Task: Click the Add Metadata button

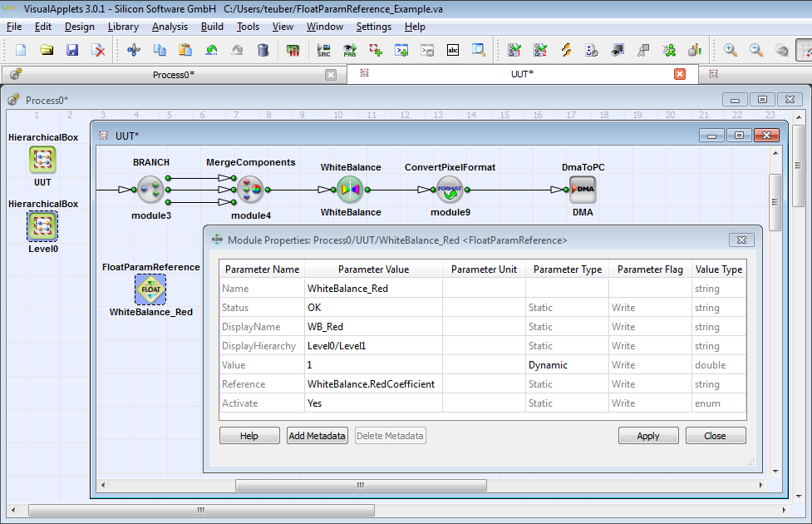Action: [x=317, y=436]
